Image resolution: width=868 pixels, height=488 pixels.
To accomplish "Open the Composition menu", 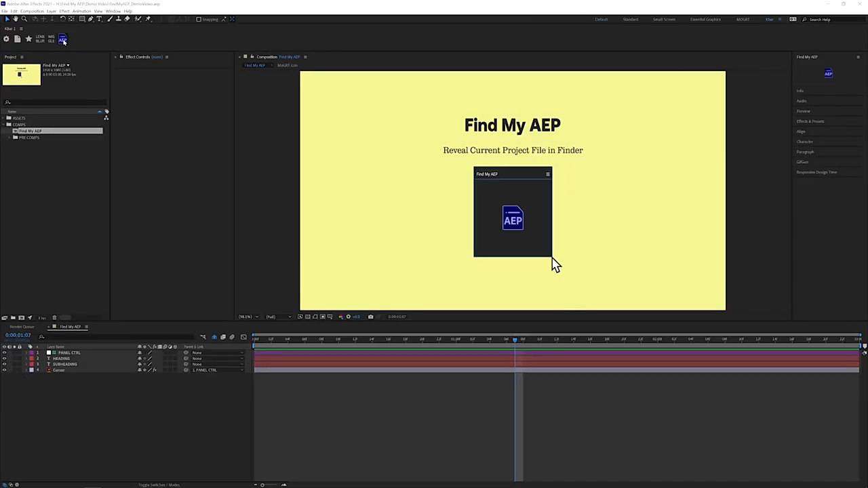I will pyautogui.click(x=32, y=12).
